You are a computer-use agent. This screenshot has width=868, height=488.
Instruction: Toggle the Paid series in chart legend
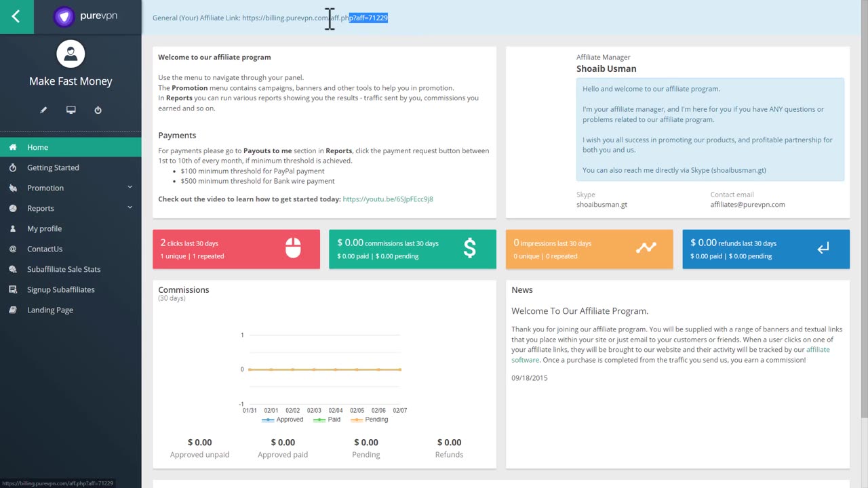(x=326, y=420)
